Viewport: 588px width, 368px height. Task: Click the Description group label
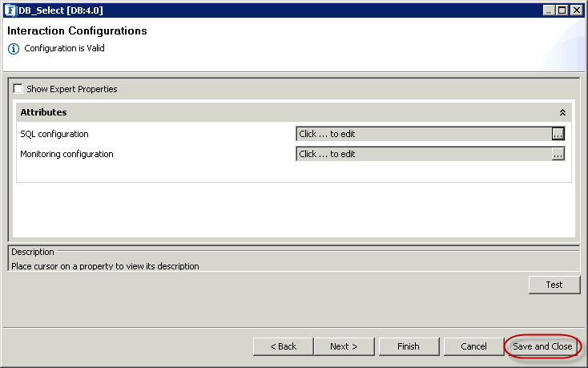point(33,252)
